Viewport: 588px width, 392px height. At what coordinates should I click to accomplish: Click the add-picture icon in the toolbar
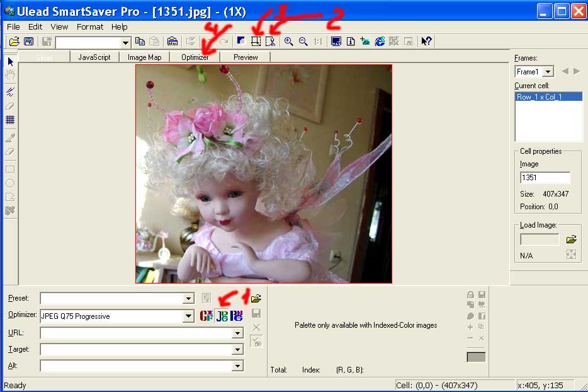click(365, 42)
